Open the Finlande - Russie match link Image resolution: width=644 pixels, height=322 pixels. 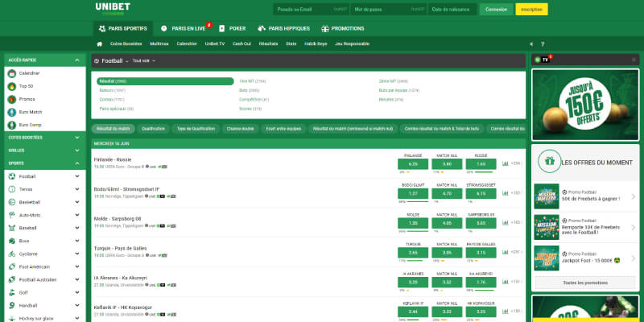[113, 159]
